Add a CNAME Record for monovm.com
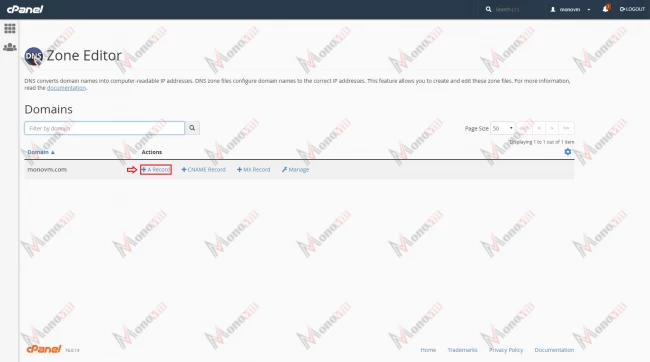This screenshot has width=650, height=362. (x=204, y=170)
